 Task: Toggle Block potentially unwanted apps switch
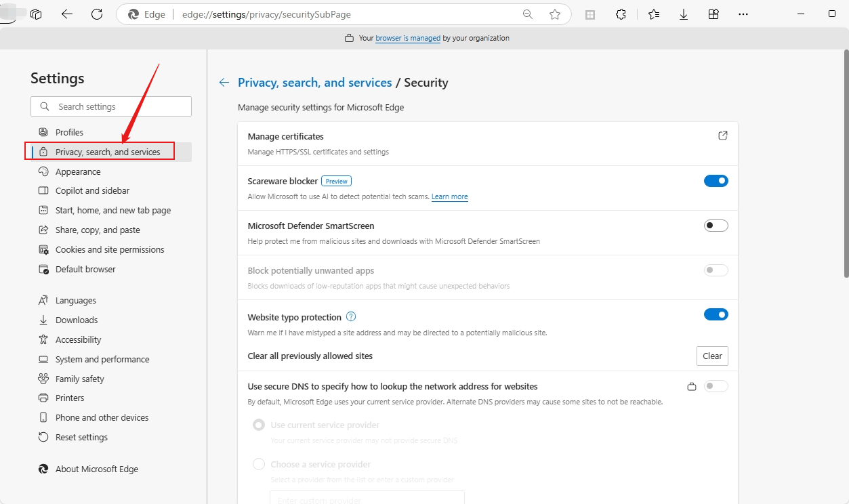[x=716, y=270]
